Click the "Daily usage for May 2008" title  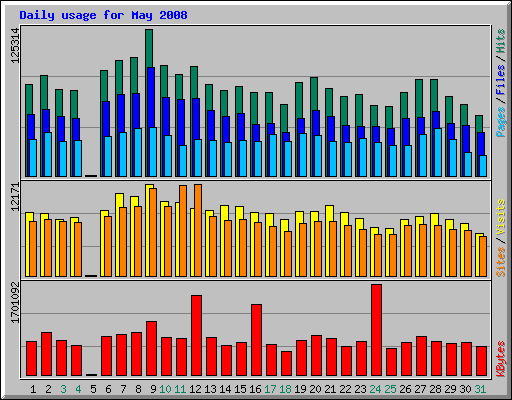click(x=103, y=15)
